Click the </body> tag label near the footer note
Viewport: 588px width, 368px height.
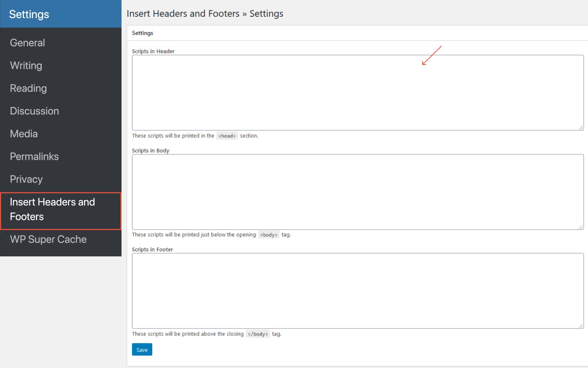click(258, 334)
